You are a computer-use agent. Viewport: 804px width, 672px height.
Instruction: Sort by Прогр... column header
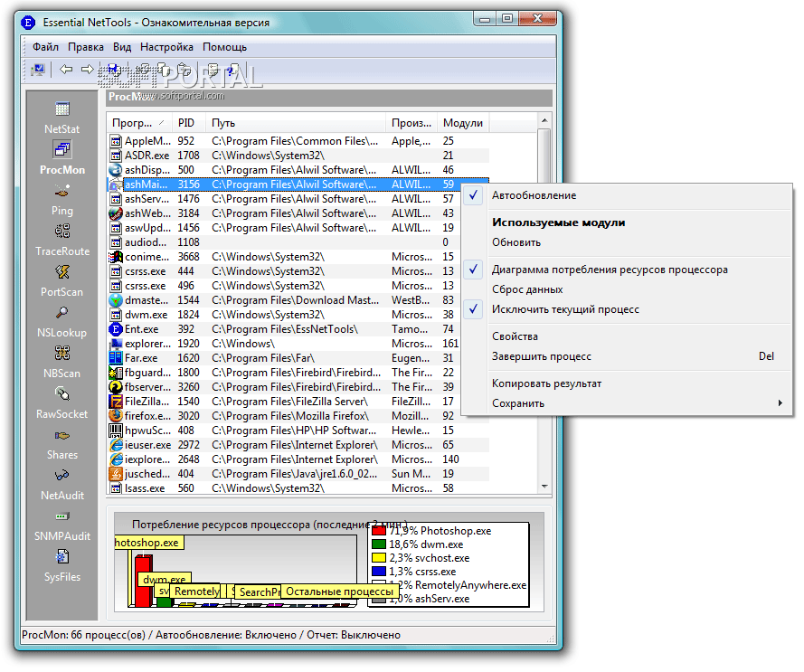point(138,123)
